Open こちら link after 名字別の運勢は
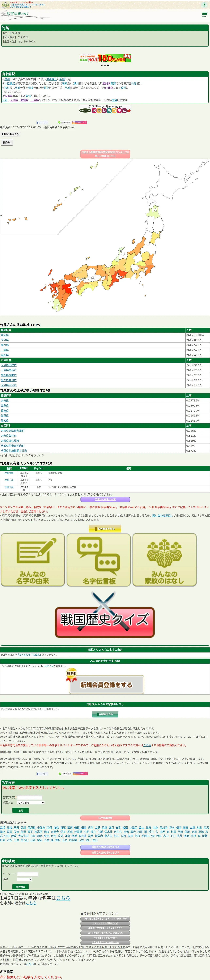Image resolution: width=210 pixels, height=980 pixels. 31,903
